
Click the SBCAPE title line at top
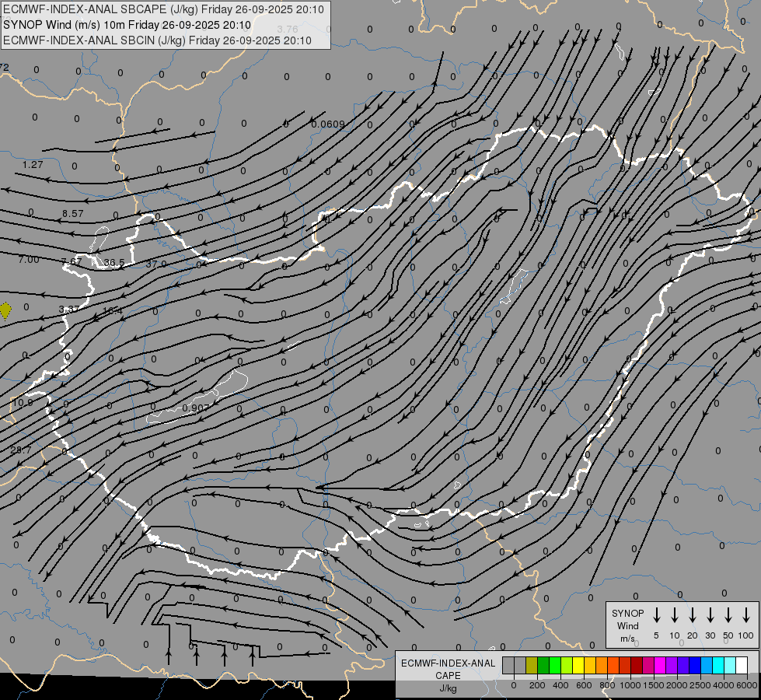pos(163,9)
